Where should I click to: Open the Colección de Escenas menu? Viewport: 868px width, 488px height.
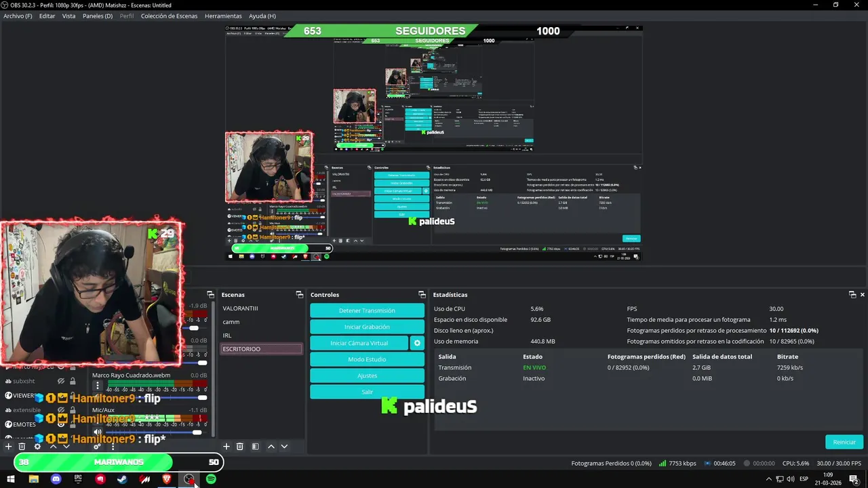coord(170,16)
